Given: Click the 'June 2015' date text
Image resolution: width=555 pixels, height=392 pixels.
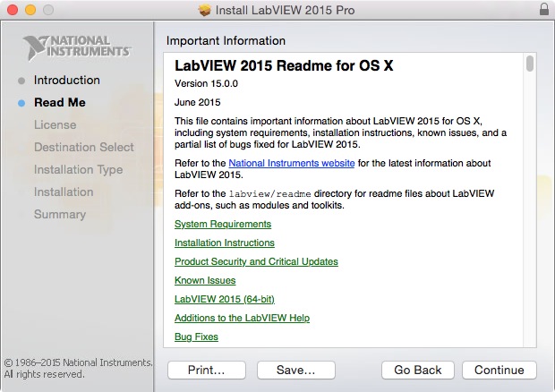Looking at the screenshot, I should coord(197,102).
